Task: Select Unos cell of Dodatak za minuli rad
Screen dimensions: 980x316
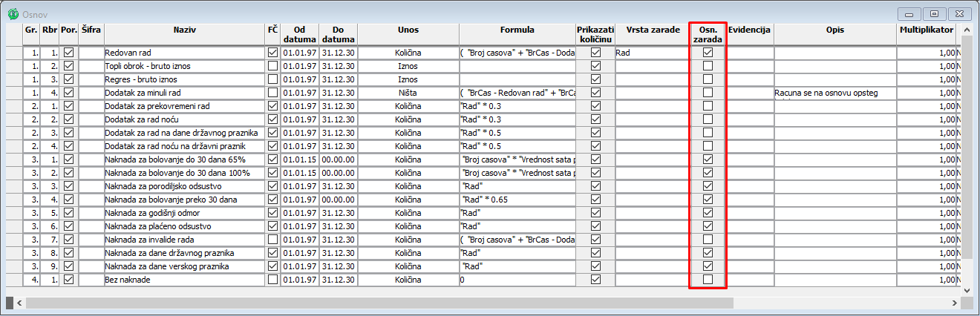Action: coord(408,93)
